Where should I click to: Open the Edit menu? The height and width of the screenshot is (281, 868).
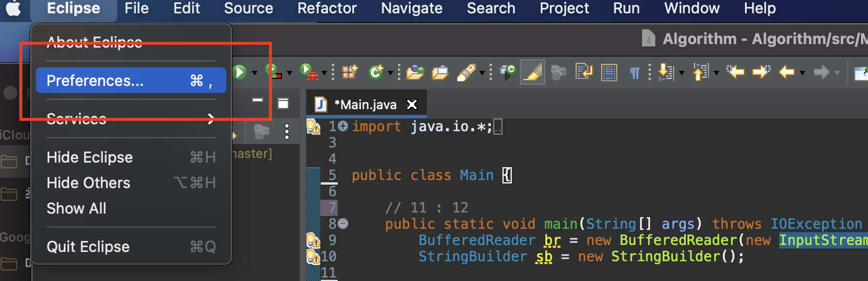pyautogui.click(x=187, y=9)
